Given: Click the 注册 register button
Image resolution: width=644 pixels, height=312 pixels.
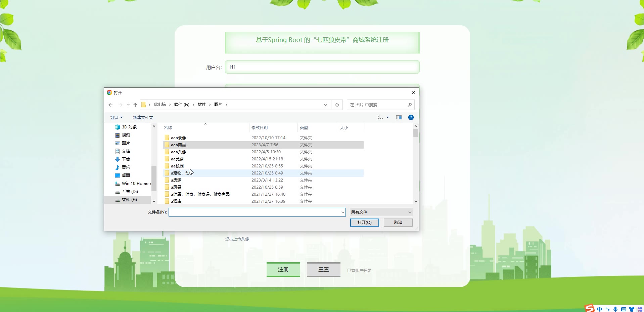Looking at the screenshot, I should click(x=283, y=270).
